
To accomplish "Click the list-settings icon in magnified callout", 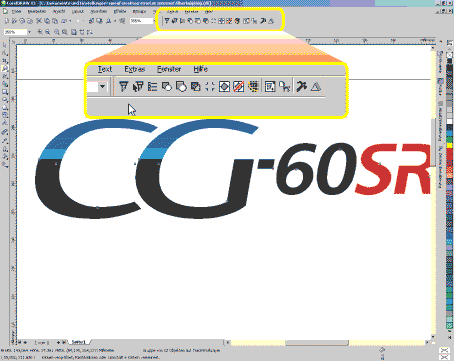I will click(152, 87).
